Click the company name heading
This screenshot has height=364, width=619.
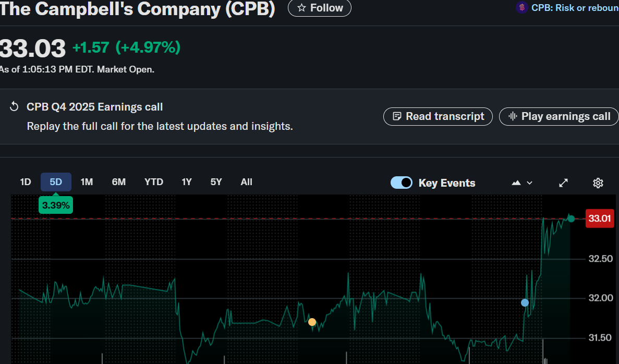(x=137, y=9)
